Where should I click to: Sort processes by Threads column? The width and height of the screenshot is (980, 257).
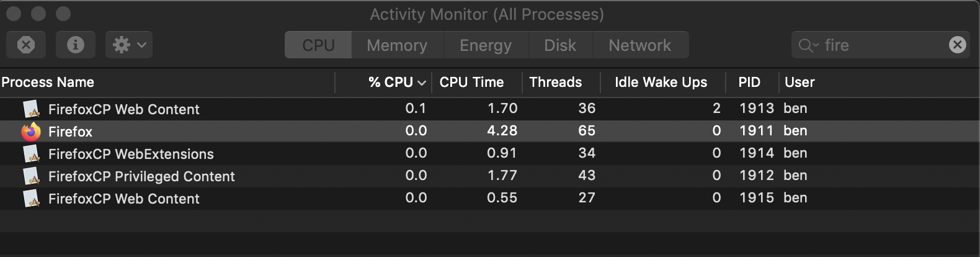tap(555, 83)
